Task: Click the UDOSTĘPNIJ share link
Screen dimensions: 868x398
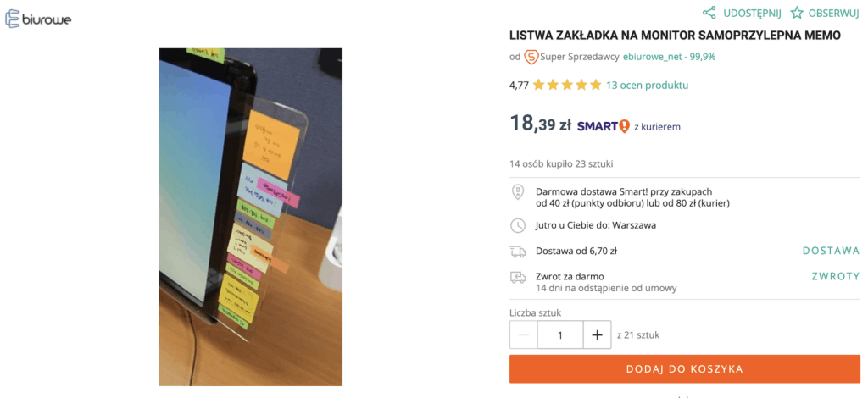Action: point(753,13)
